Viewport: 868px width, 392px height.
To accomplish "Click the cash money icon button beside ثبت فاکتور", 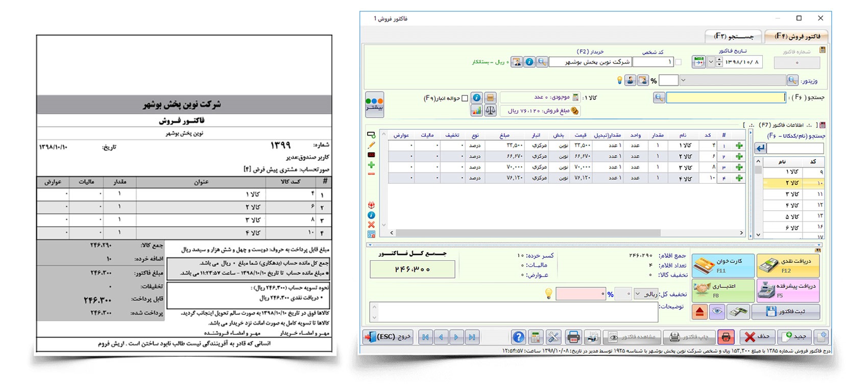I will click(x=738, y=311).
